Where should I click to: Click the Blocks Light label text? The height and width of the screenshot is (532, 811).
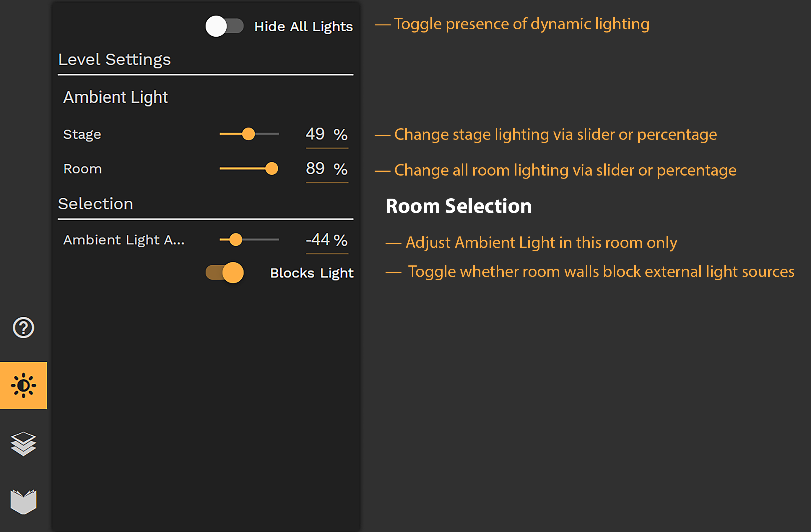(x=312, y=273)
